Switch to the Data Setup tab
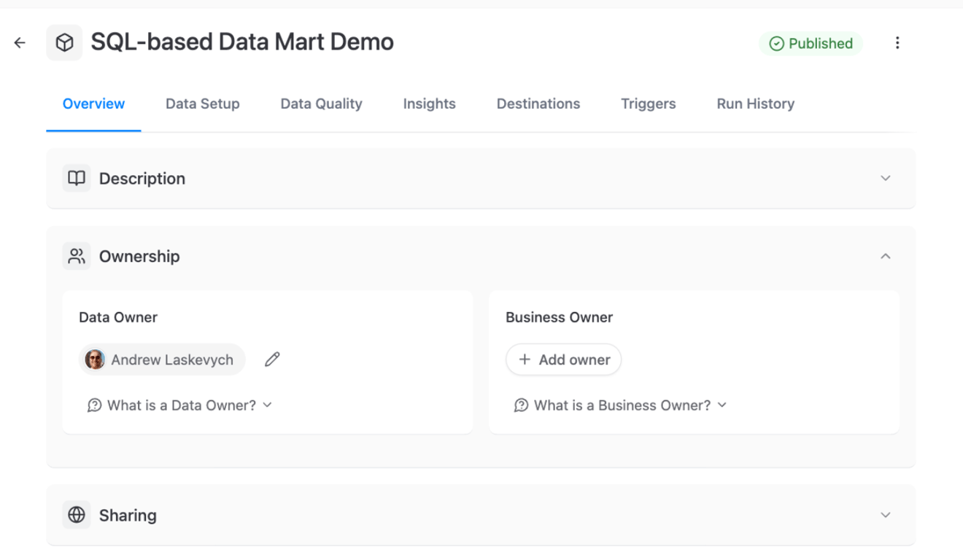Image resolution: width=963 pixels, height=560 pixels. tap(203, 104)
